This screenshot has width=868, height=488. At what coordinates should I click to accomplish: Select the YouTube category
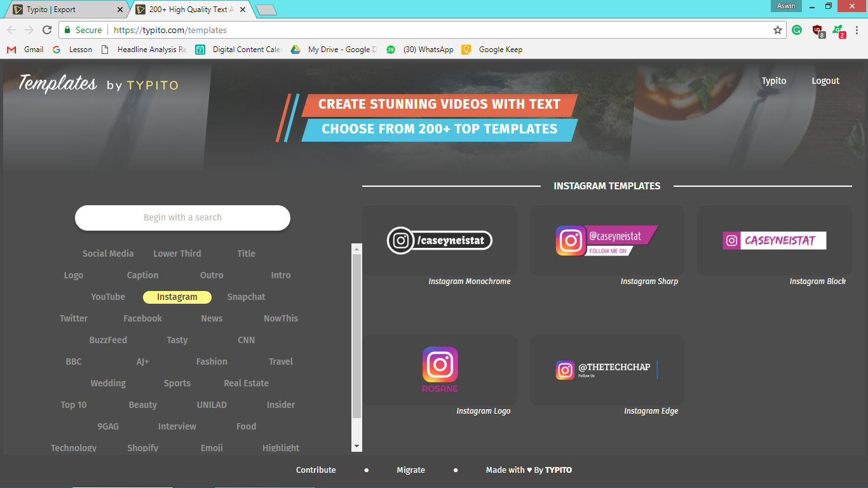[108, 297]
